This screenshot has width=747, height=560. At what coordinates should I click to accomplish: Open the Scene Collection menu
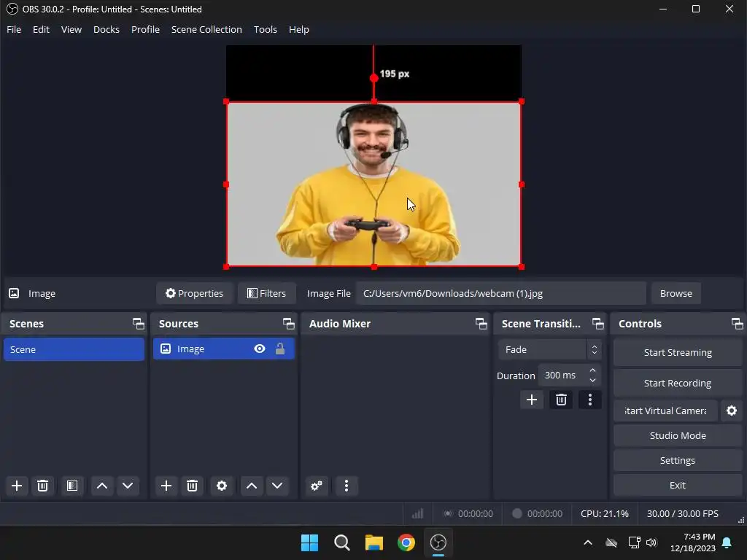point(206,29)
